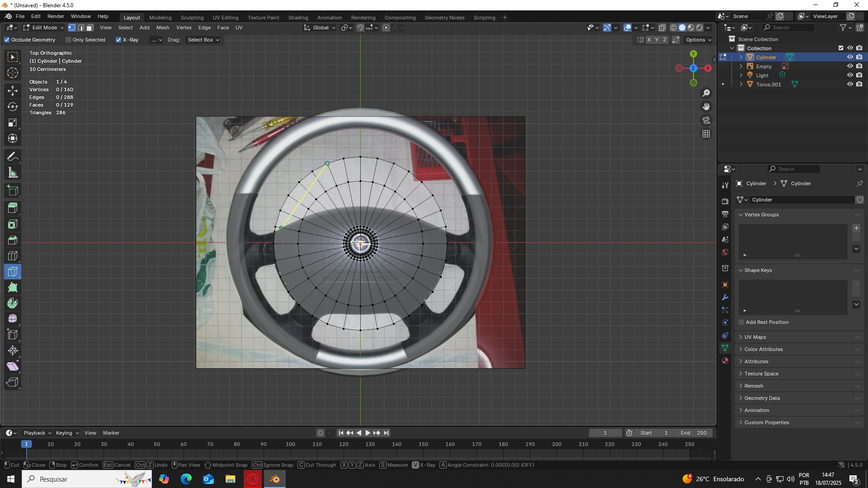Open the Modifiers properties tab
Image resolution: width=868 pixels, height=488 pixels.
click(725, 297)
